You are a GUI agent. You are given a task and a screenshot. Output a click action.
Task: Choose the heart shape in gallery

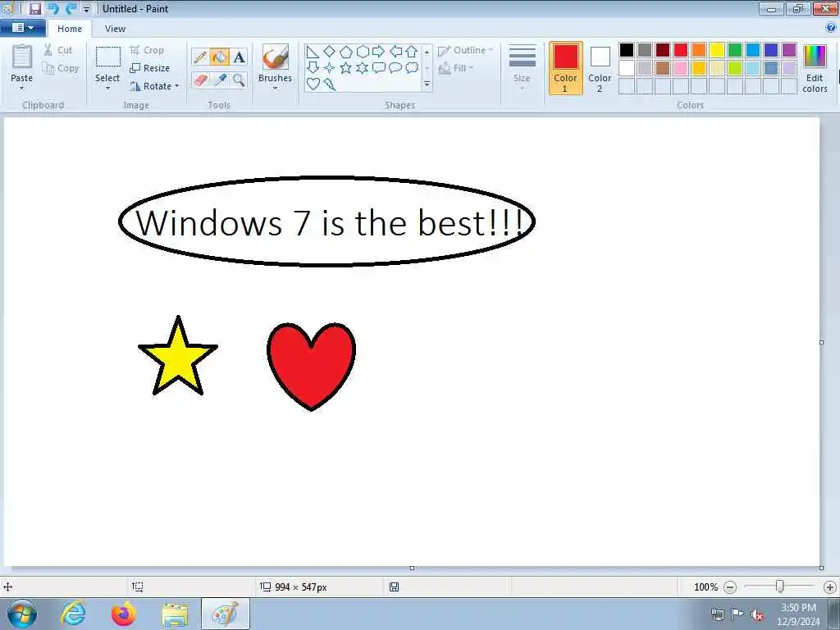313,84
